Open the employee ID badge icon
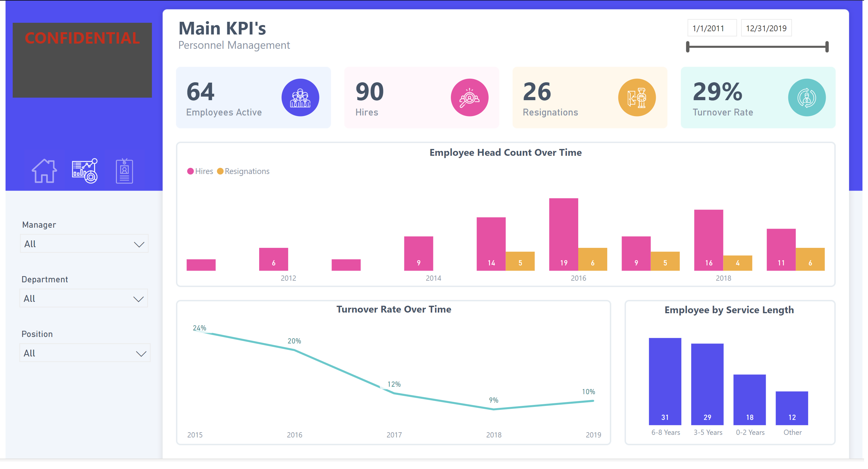This screenshot has width=868, height=469. coord(124,171)
